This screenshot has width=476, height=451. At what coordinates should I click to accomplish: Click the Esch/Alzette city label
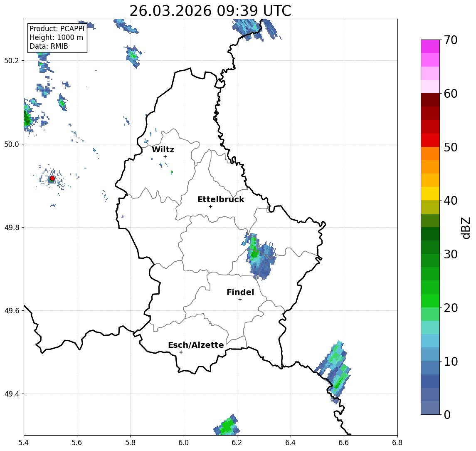tap(196, 345)
